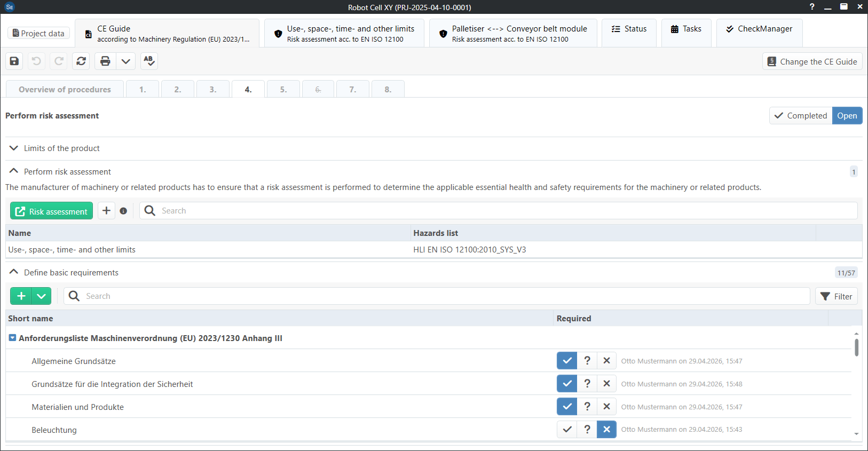The image size is (868, 451).
Task: Set Materialien und Produkte to question mark
Action: click(x=587, y=407)
